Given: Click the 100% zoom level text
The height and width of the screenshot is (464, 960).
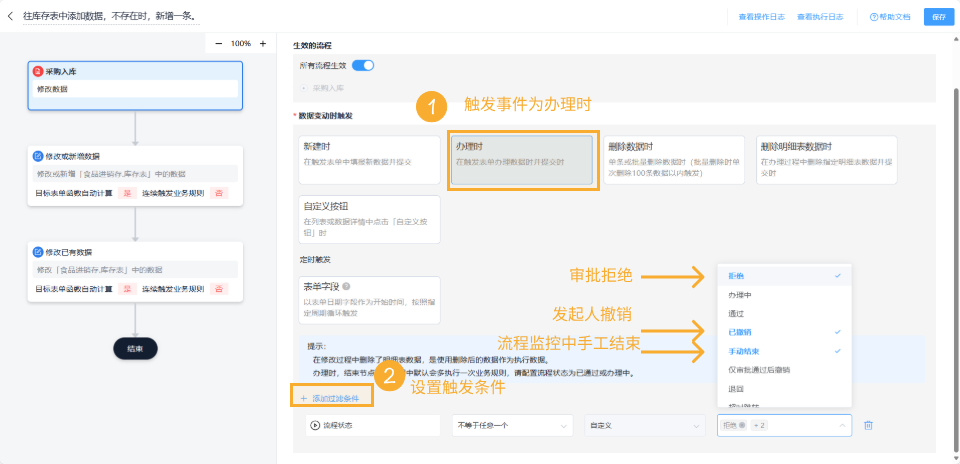Looking at the screenshot, I should pyautogui.click(x=241, y=43).
